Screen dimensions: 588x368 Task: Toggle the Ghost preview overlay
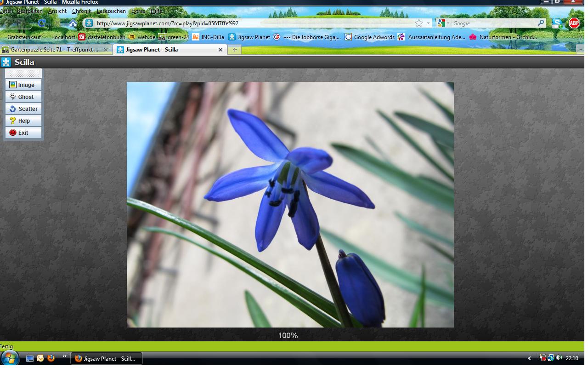click(23, 97)
